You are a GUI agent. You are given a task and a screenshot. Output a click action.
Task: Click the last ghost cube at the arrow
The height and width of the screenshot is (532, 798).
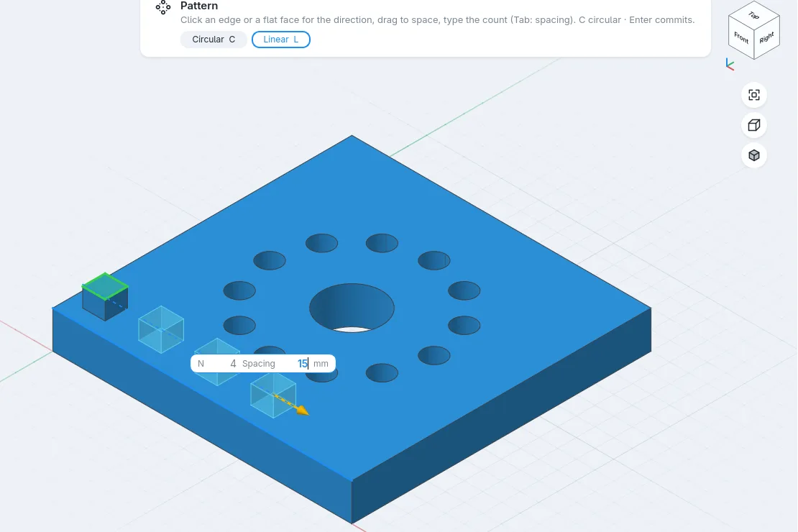point(272,395)
